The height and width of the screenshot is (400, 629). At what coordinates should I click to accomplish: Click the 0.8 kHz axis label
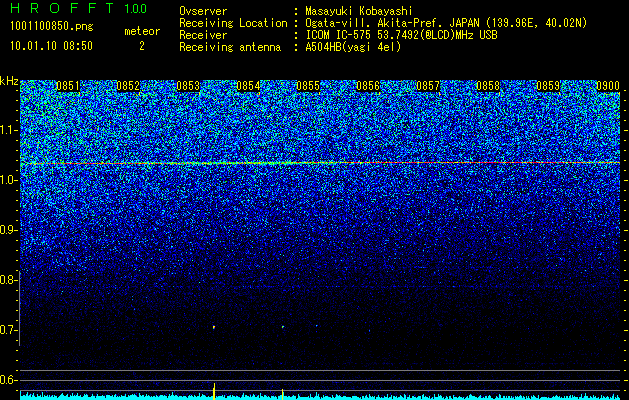7,280
